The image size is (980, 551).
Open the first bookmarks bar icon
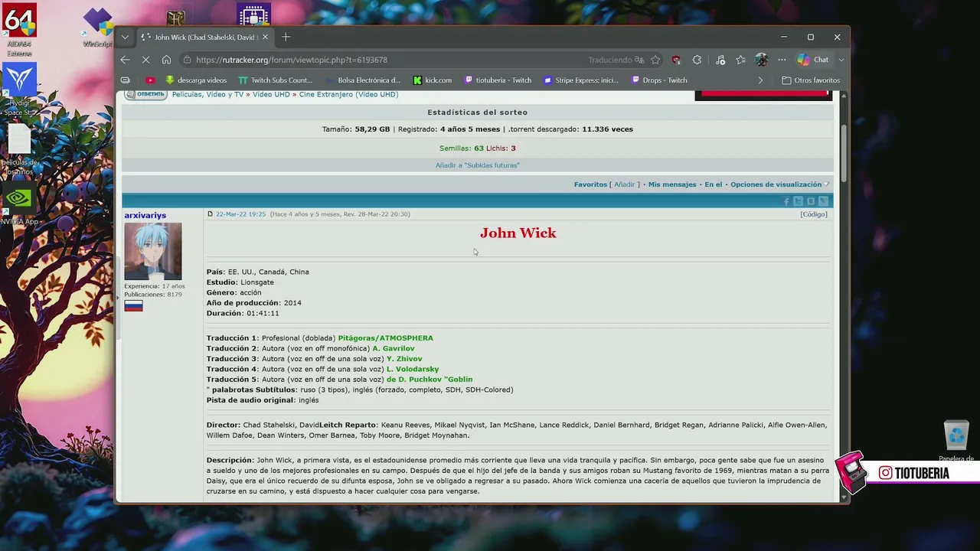point(126,80)
